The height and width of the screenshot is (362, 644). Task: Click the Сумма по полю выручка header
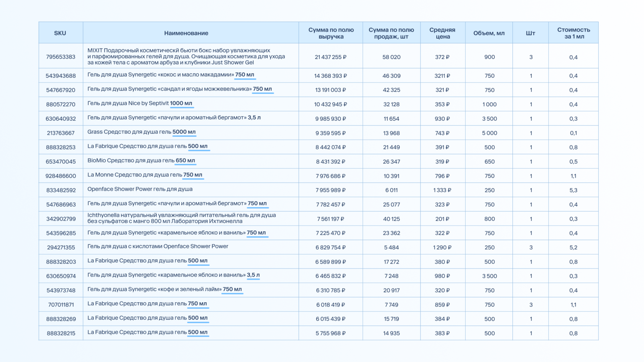[x=331, y=33]
